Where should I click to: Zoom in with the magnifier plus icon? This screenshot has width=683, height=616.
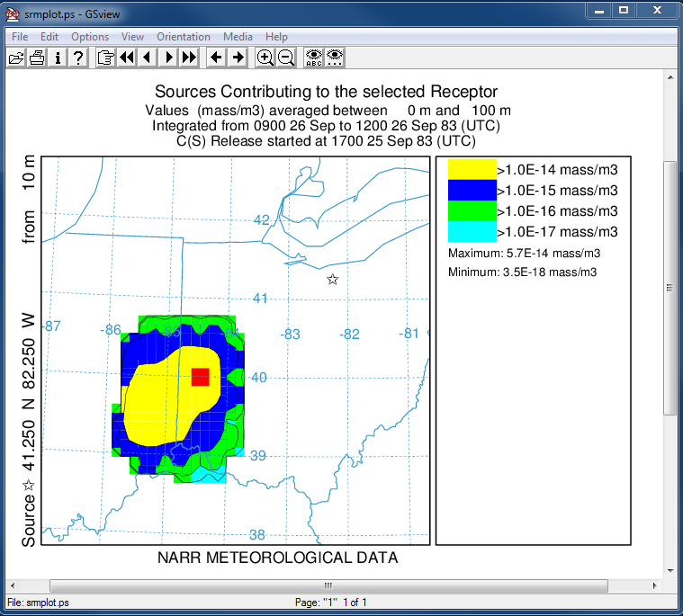point(265,58)
